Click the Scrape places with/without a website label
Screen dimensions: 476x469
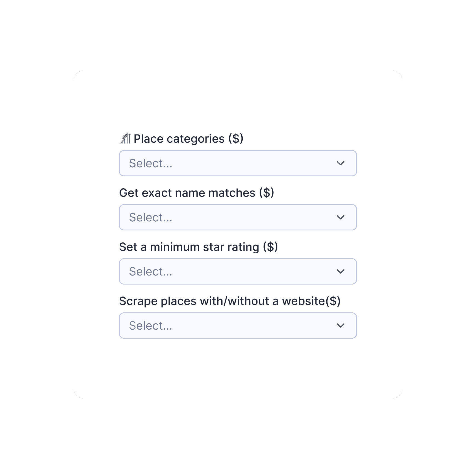click(x=222, y=301)
